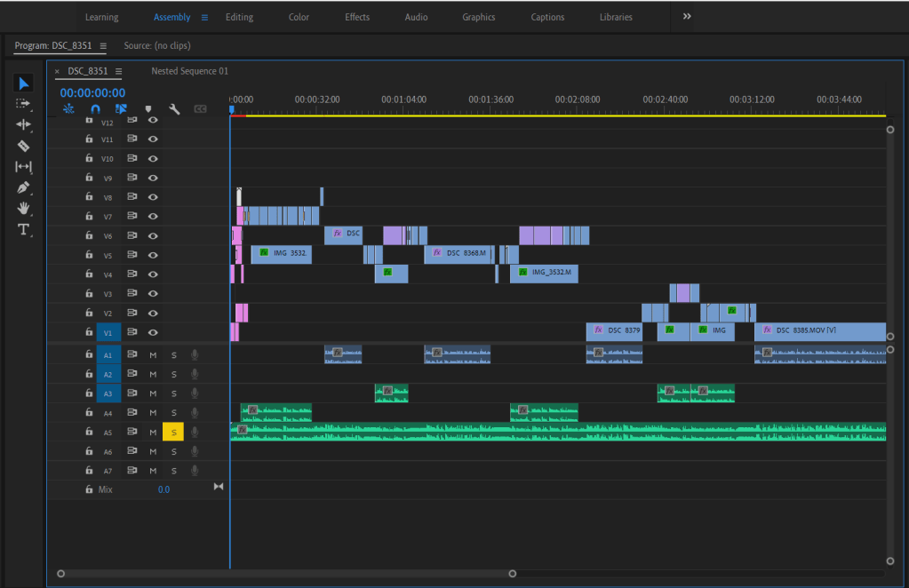Hide video track V6 with eye icon
The image size is (909, 588).
pos(153,236)
